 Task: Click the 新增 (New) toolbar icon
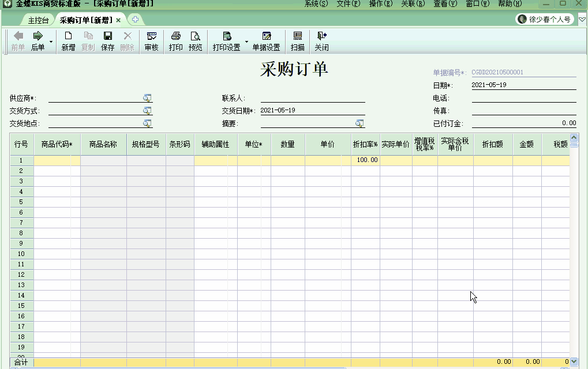click(x=68, y=41)
